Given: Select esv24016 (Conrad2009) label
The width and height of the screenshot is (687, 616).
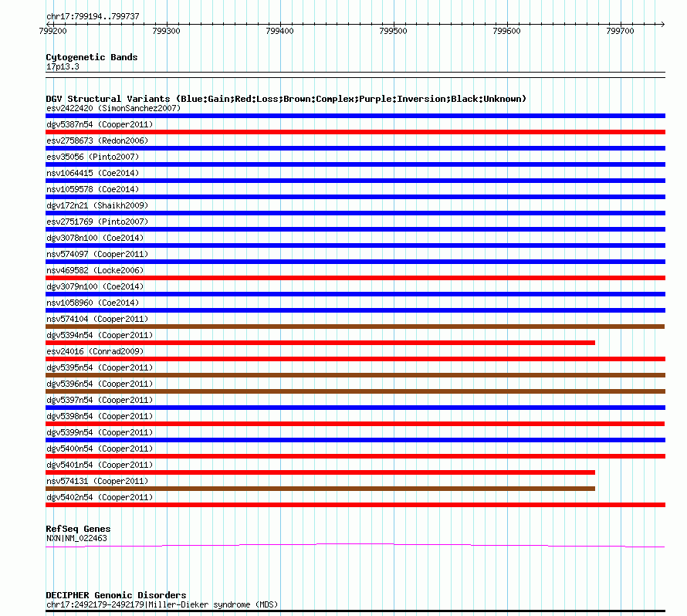Looking at the screenshot, I should click(x=95, y=351).
